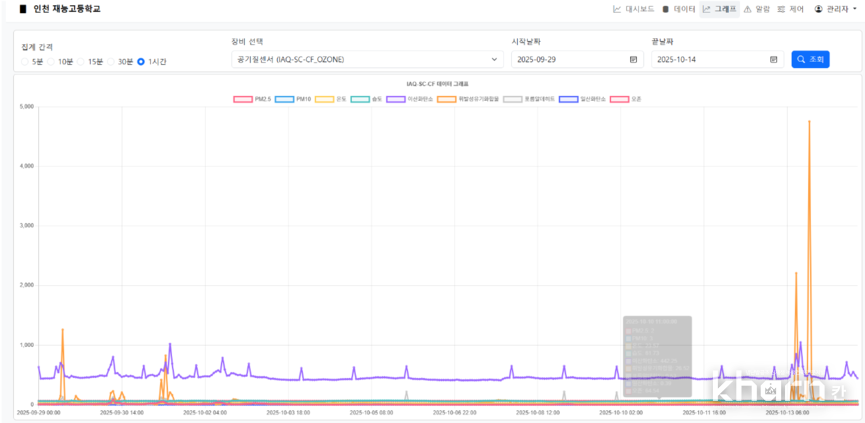Screen dimensions: 865x423
Task: Click the 2025-09-30 14:00 x-axis label
Action: click(x=122, y=412)
